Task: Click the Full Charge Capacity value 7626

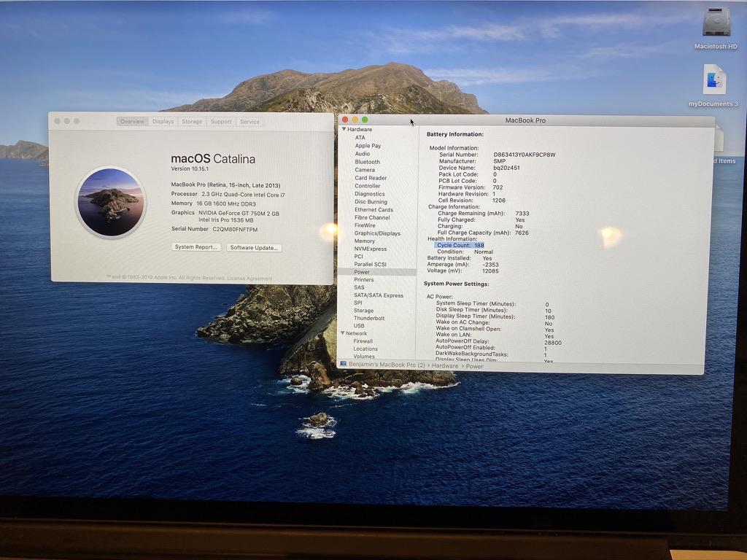Action: tap(522, 233)
